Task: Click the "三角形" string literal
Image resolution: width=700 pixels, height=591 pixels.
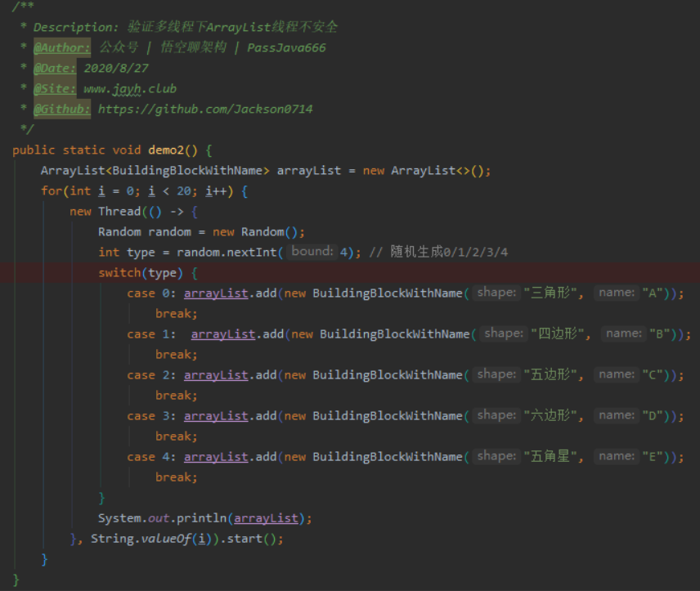Action: pos(550,293)
